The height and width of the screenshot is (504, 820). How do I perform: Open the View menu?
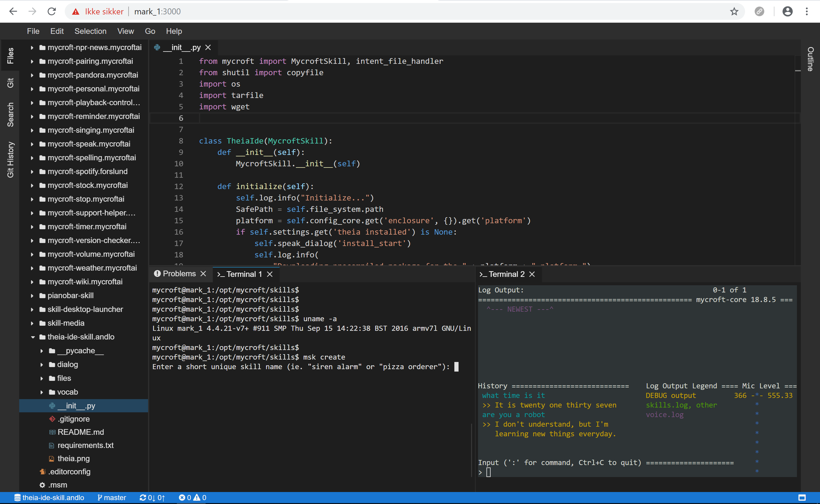tap(125, 31)
